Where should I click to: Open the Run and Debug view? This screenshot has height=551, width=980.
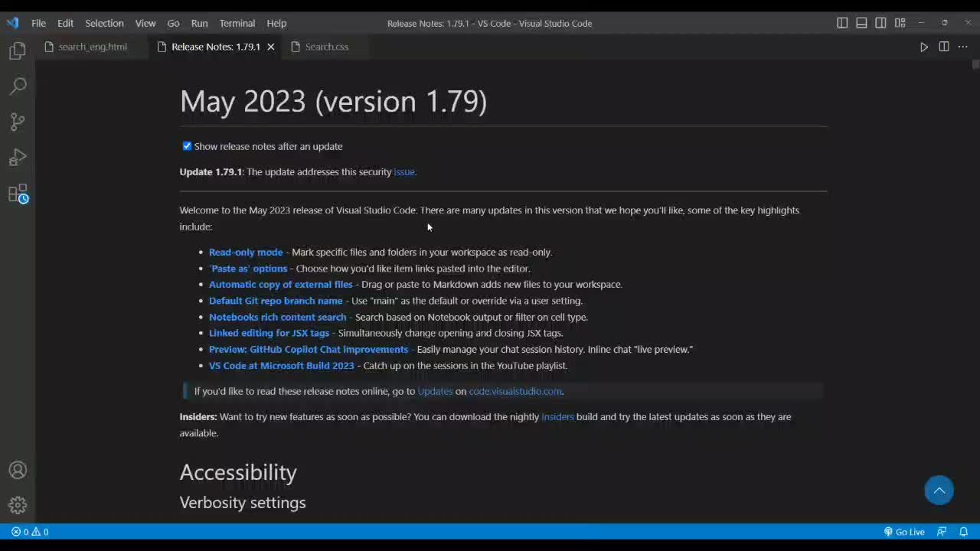click(18, 158)
